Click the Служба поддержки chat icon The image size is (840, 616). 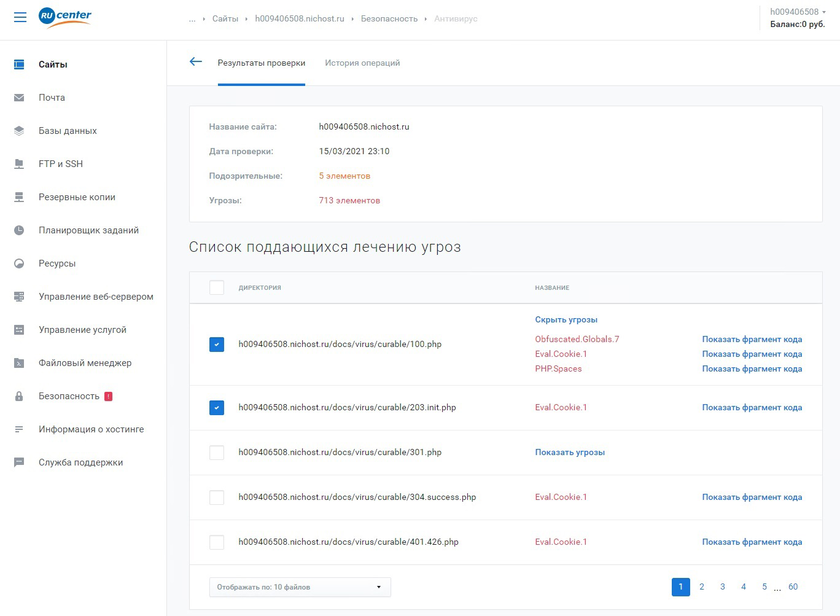coord(19,462)
